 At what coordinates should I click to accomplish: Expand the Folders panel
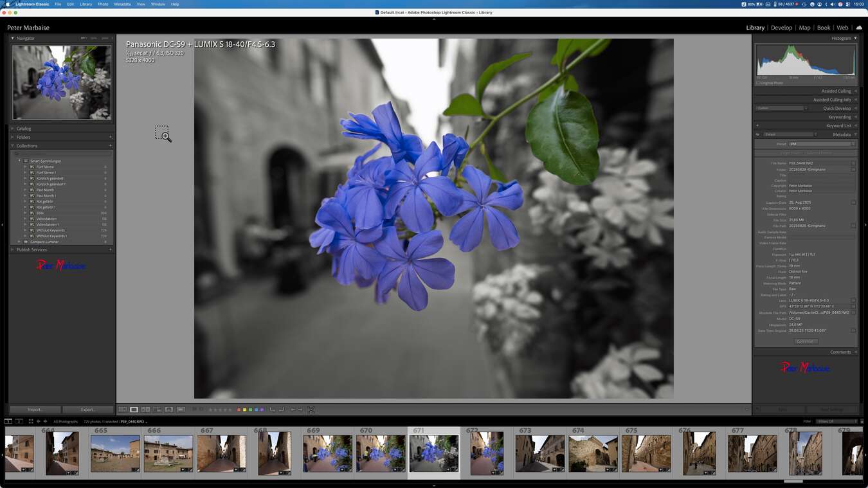(12, 137)
